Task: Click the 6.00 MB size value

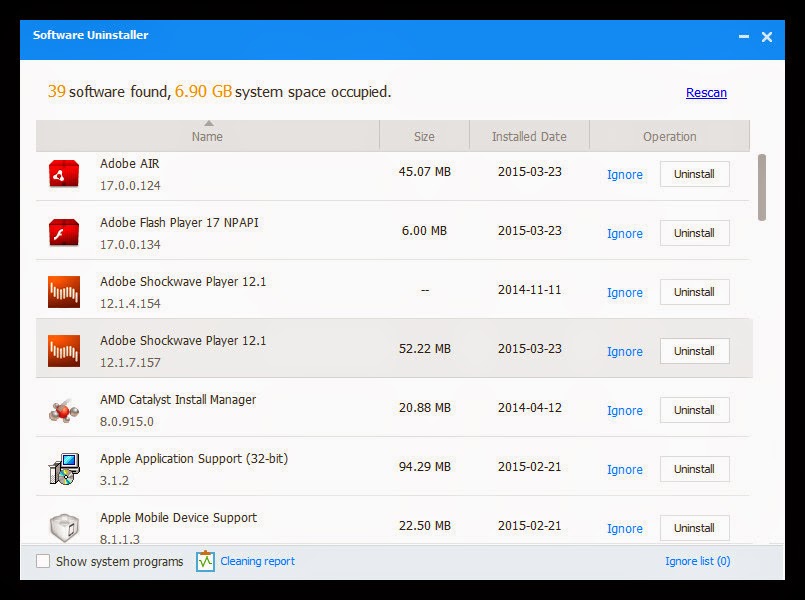Action: pos(424,231)
